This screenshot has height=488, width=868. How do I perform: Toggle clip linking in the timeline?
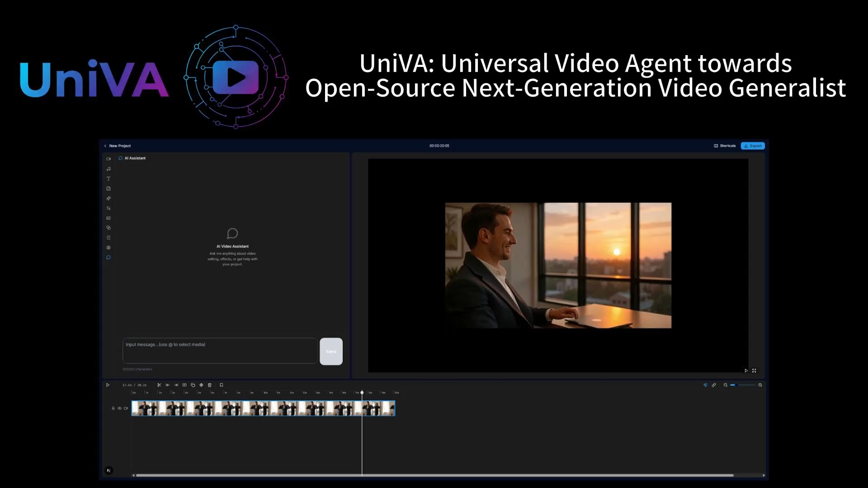click(714, 385)
